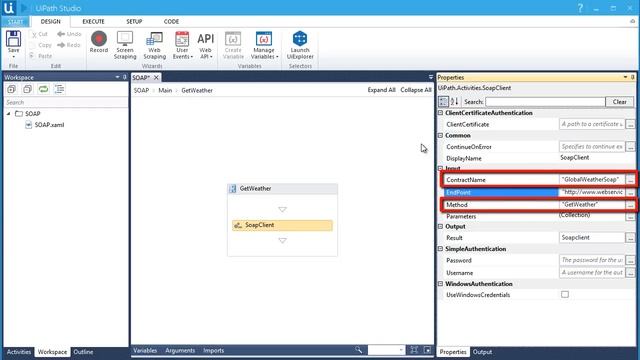Open the Outline panel tab
The height and width of the screenshot is (360, 640).
pyautogui.click(x=83, y=352)
